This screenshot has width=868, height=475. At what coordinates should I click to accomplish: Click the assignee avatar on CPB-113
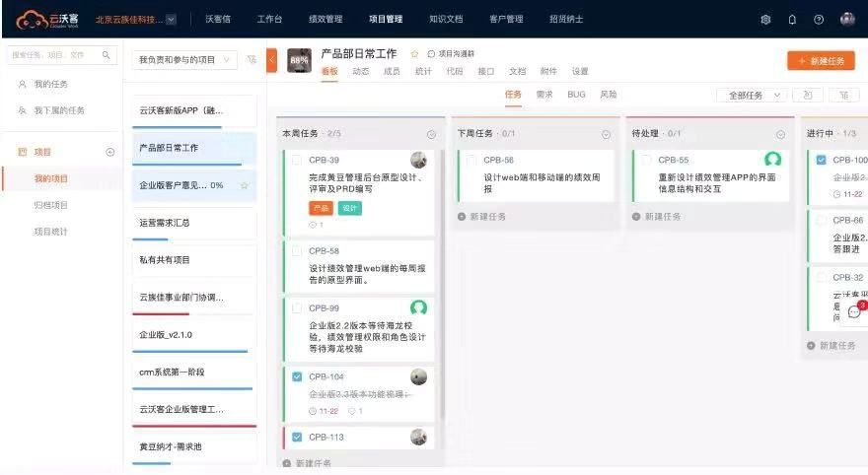tap(418, 437)
